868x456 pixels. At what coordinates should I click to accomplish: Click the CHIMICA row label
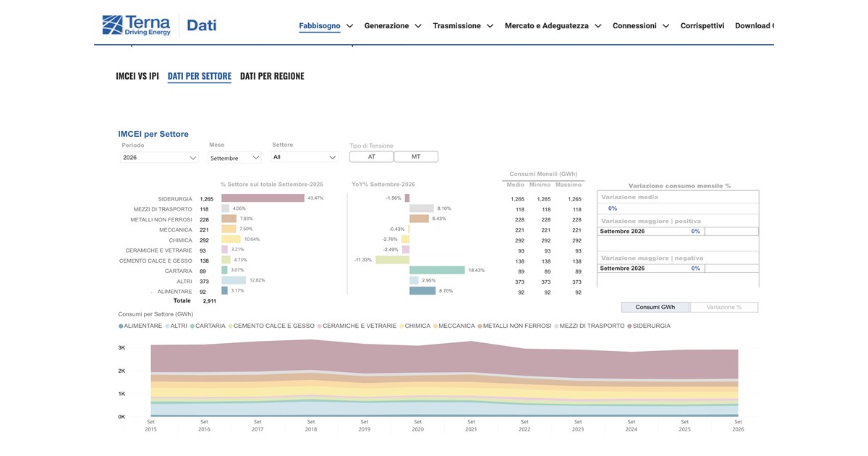(181, 240)
